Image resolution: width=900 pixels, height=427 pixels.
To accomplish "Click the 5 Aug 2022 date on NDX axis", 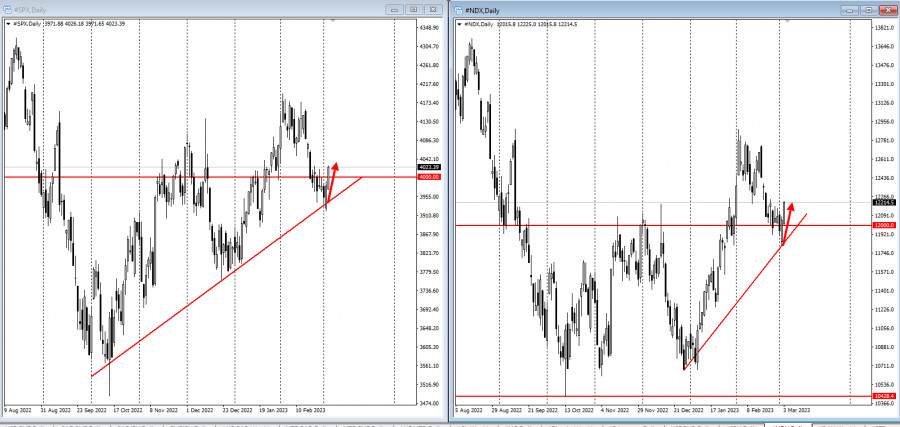I will coord(469,411).
